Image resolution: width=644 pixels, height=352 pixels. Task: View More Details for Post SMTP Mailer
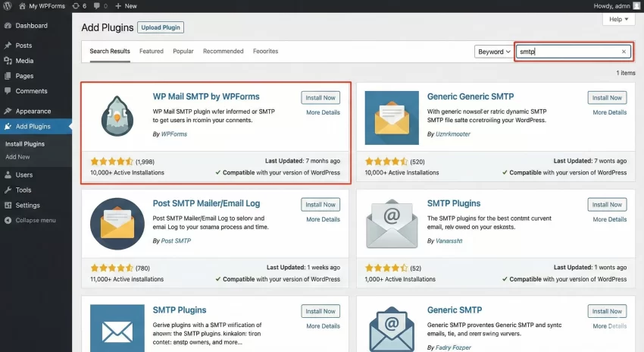coord(323,219)
